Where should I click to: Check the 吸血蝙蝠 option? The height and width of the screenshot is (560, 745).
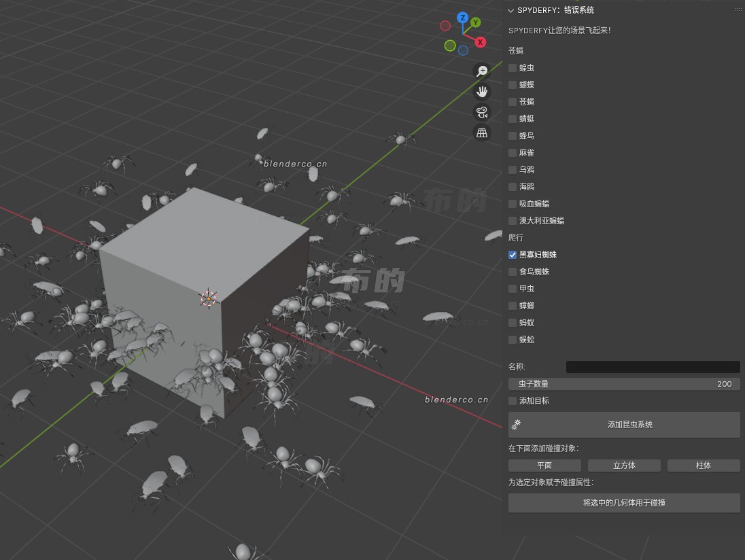pos(513,204)
